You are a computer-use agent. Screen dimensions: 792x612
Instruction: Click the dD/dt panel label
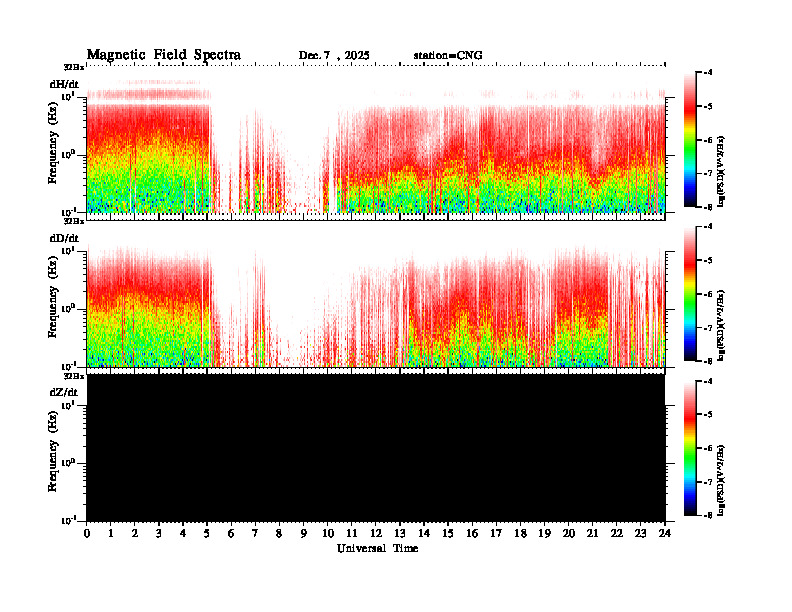(64, 238)
